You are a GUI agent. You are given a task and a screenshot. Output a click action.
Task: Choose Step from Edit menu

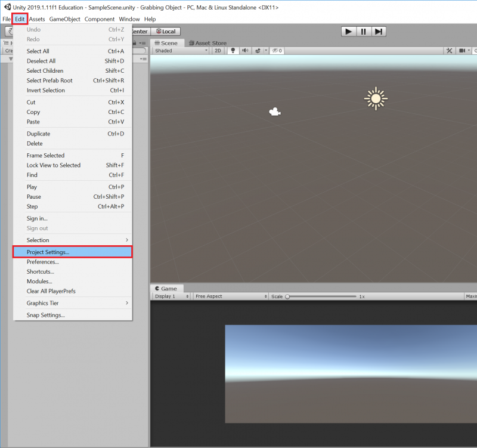[x=72, y=206]
